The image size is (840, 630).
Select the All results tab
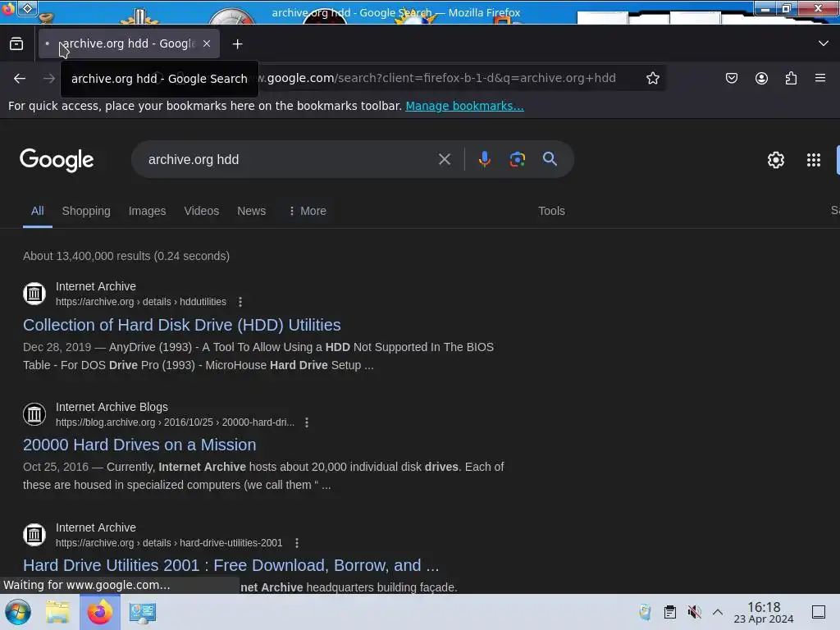(38, 211)
